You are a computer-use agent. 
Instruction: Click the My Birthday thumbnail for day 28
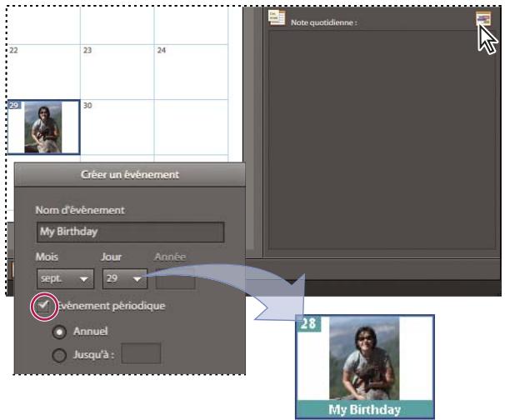365,367
